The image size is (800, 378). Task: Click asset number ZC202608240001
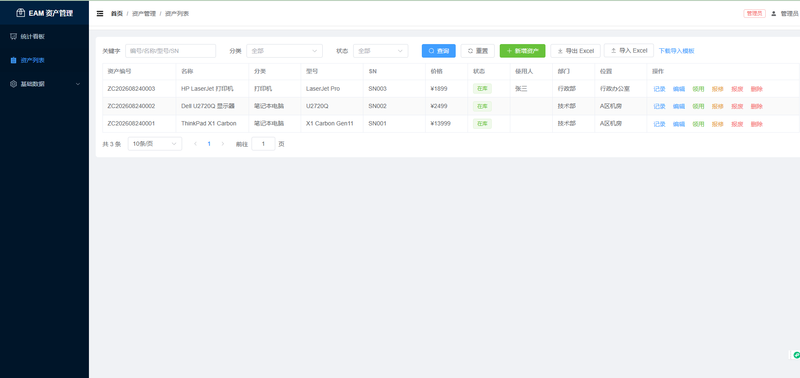coord(131,123)
